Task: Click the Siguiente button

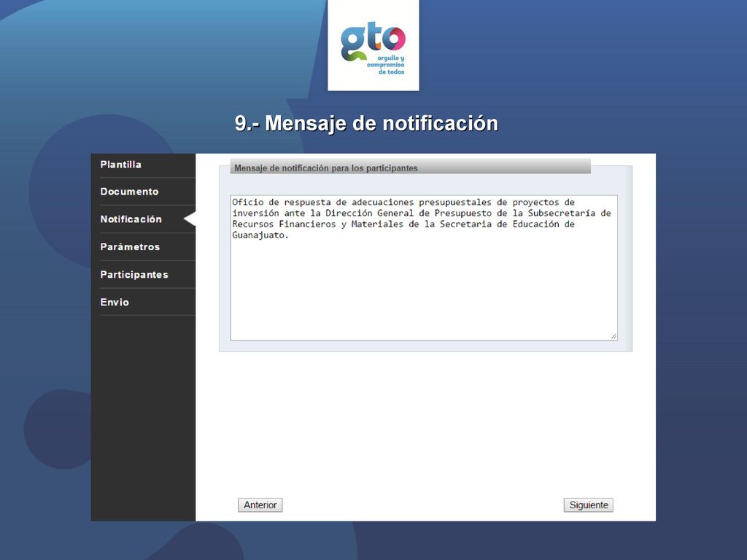Action: click(x=589, y=505)
